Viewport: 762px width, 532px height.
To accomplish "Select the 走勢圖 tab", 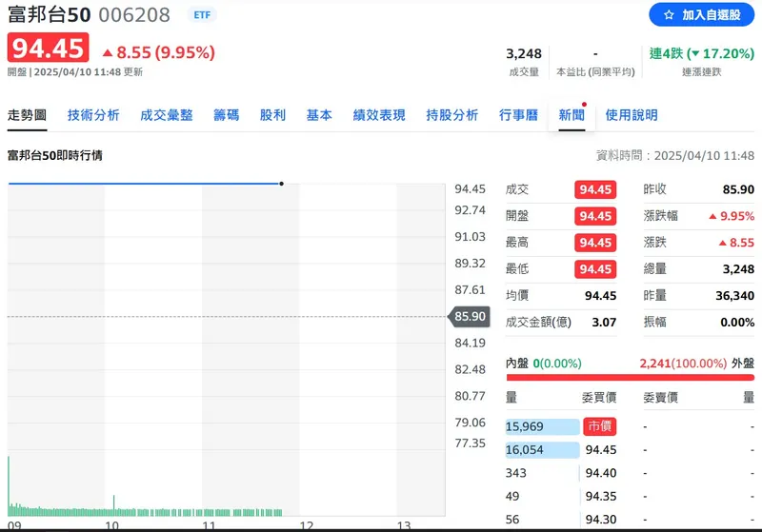I will 27,115.
